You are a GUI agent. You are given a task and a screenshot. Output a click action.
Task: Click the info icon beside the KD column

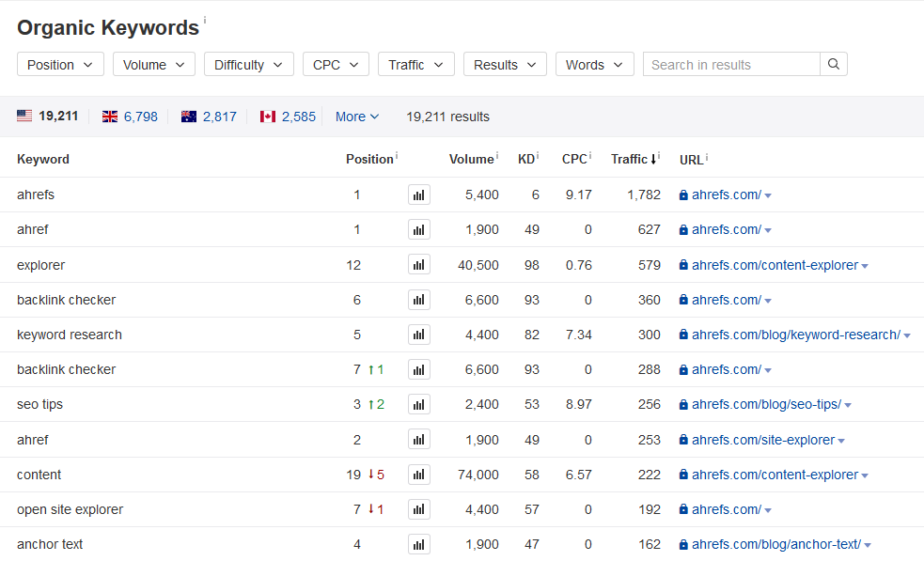click(538, 154)
